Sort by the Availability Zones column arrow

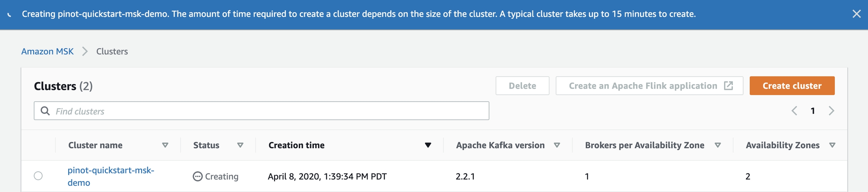832,145
